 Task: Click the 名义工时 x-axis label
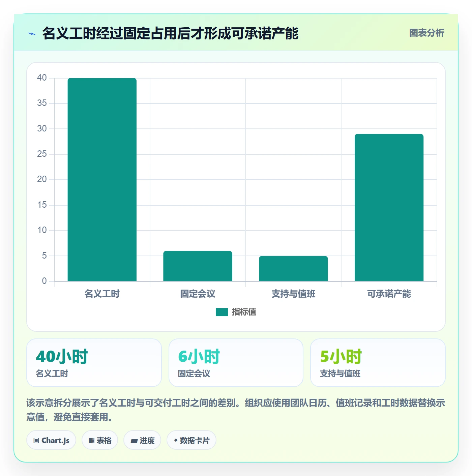pyautogui.click(x=102, y=294)
